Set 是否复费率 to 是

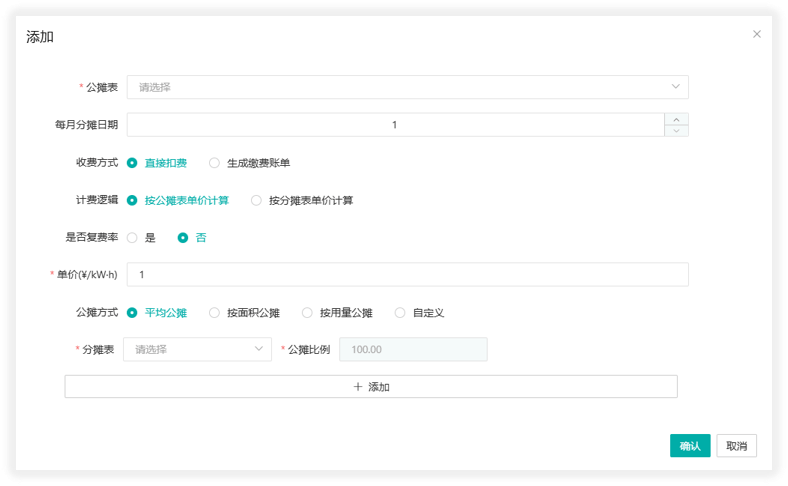pyautogui.click(x=133, y=238)
